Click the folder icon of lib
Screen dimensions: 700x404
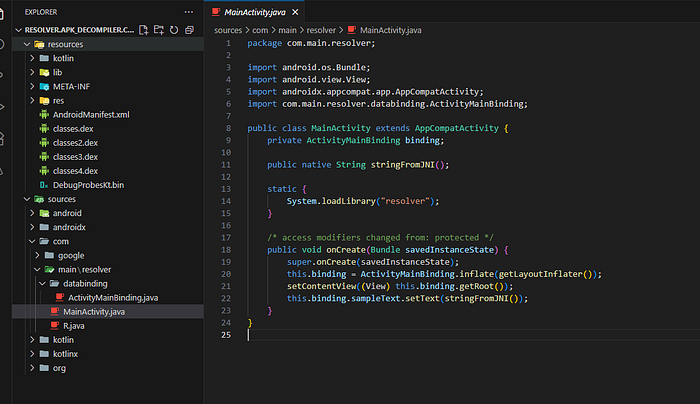click(x=44, y=72)
